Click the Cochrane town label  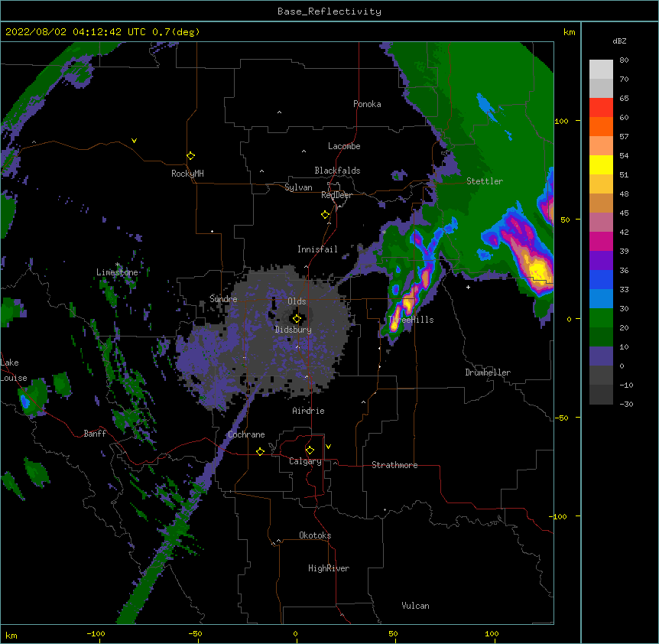coord(246,434)
